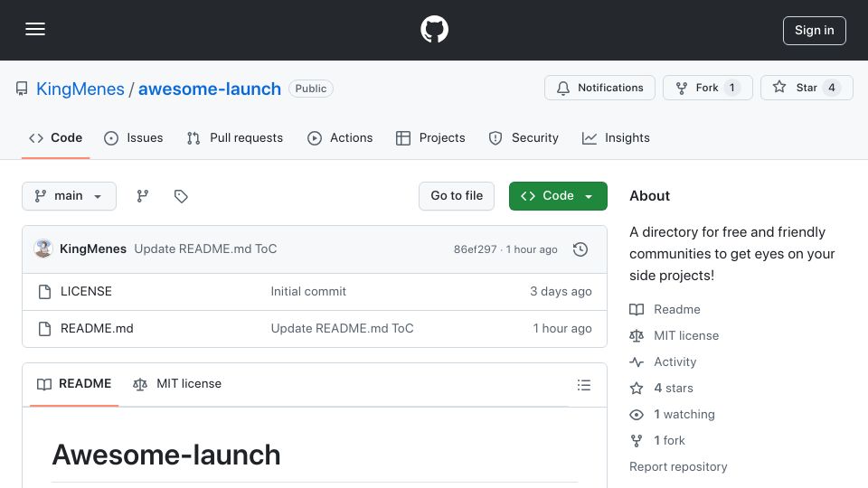Open the README outline list icon
The image size is (868, 488).
583,385
